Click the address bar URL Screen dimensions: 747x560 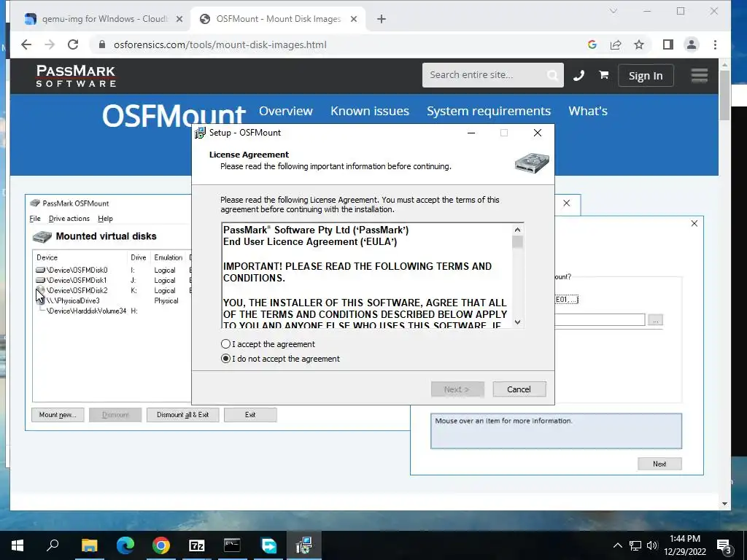[220, 44]
